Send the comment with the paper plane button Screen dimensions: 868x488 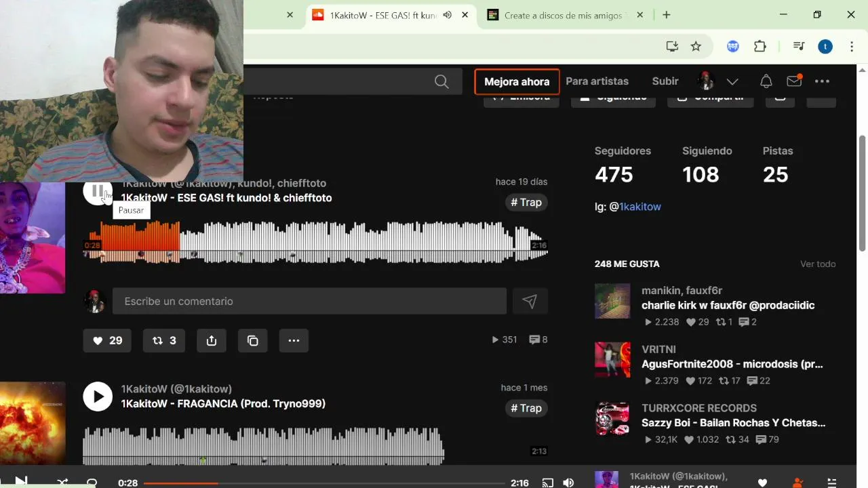(530, 301)
